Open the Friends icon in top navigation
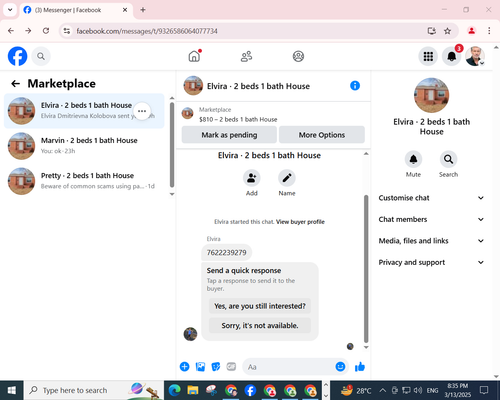The height and width of the screenshot is (400, 500). tap(246, 56)
